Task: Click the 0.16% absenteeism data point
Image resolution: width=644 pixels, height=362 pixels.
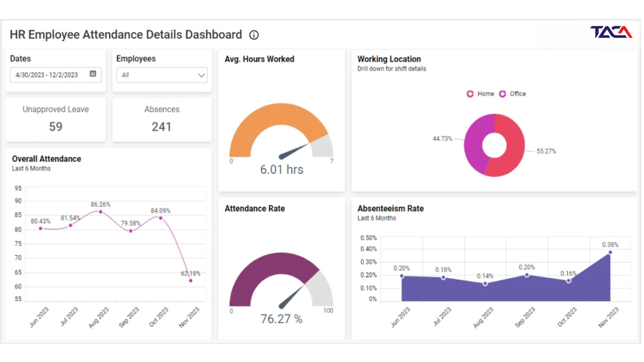Action: [569, 281]
